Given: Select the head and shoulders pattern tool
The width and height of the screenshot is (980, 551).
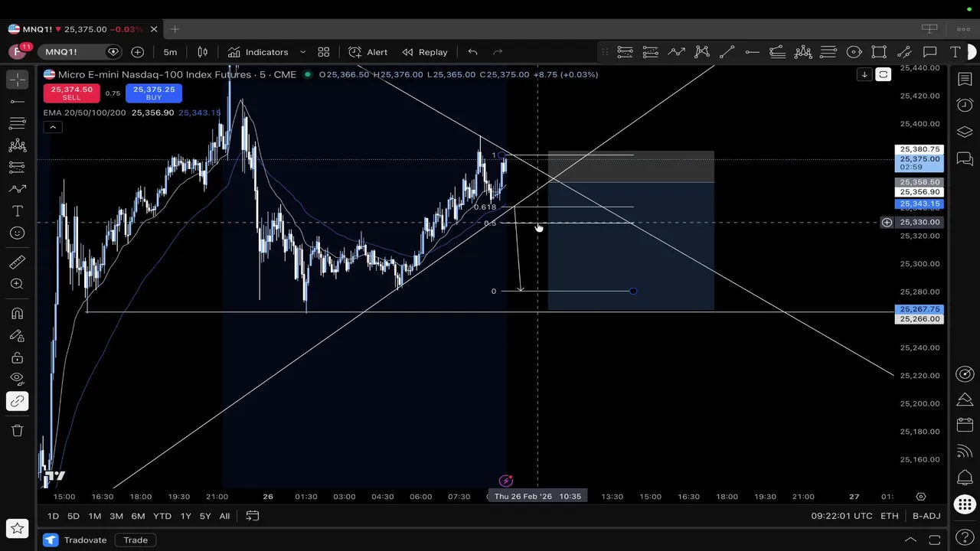Looking at the screenshot, I should click(x=803, y=52).
